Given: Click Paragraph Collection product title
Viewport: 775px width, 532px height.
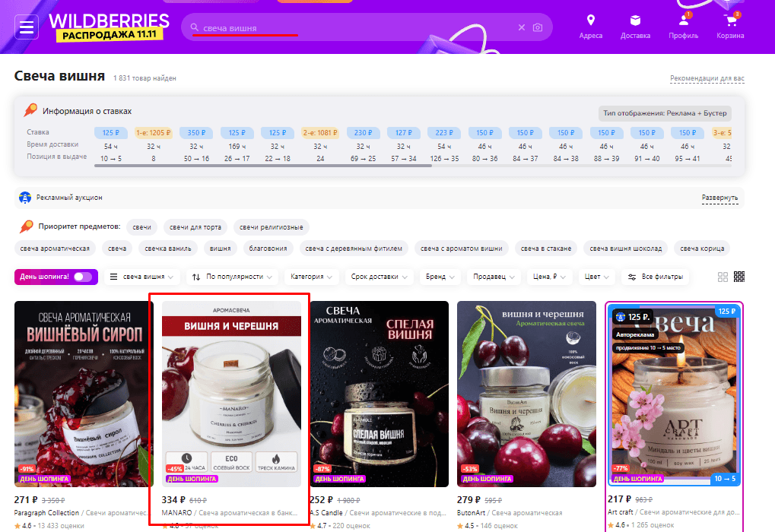Looking at the screenshot, I should click(84, 513).
